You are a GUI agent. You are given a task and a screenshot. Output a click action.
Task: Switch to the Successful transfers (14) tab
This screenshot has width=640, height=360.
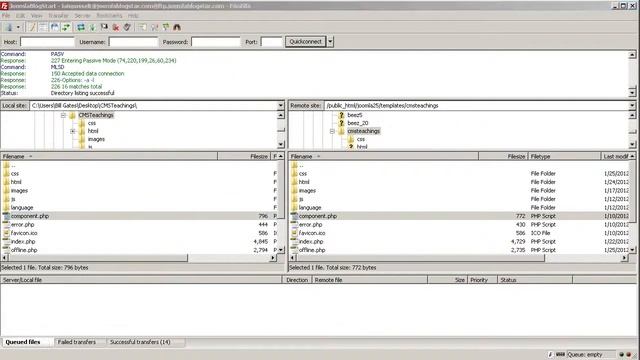(140, 342)
